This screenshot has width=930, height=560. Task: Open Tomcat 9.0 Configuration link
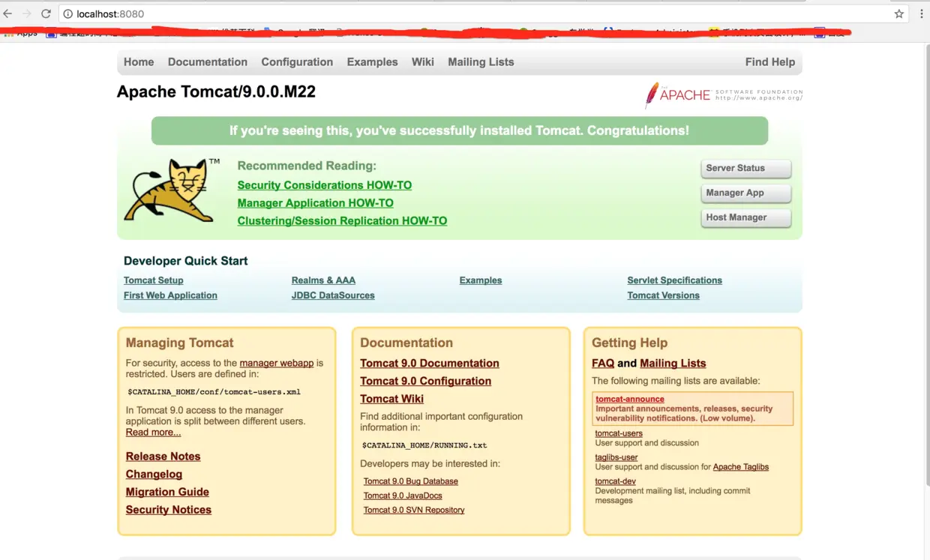tap(426, 381)
